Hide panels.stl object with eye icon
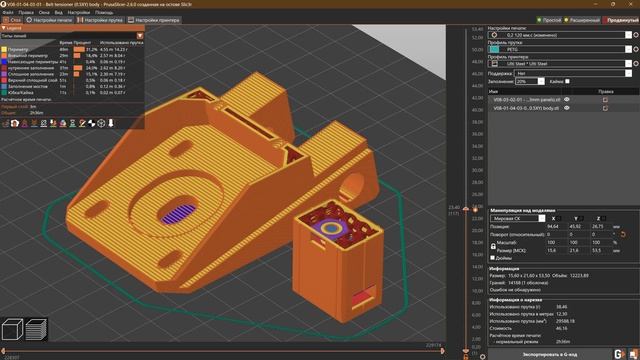This screenshot has height=360, width=640. pyautogui.click(x=567, y=100)
